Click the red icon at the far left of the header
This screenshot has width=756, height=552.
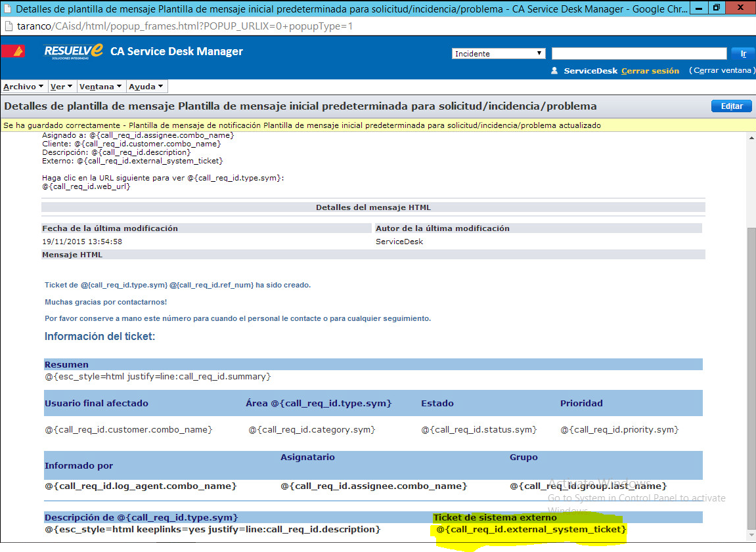13,51
